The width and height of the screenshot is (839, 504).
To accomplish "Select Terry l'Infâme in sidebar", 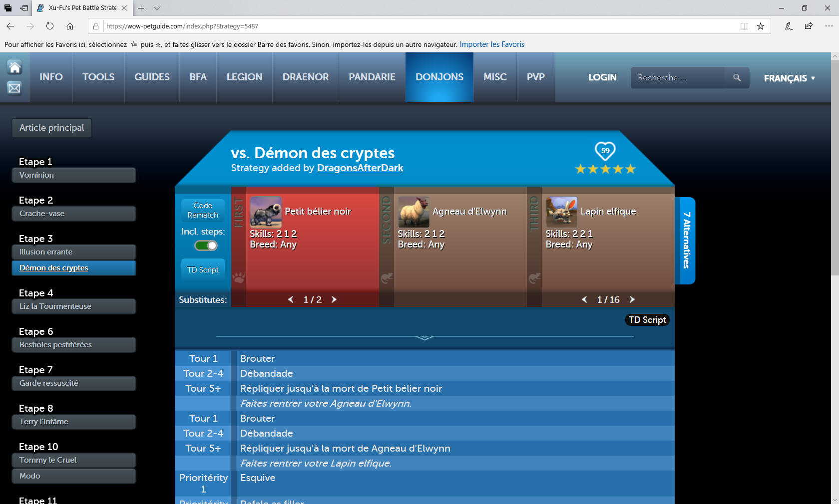I will tap(74, 422).
